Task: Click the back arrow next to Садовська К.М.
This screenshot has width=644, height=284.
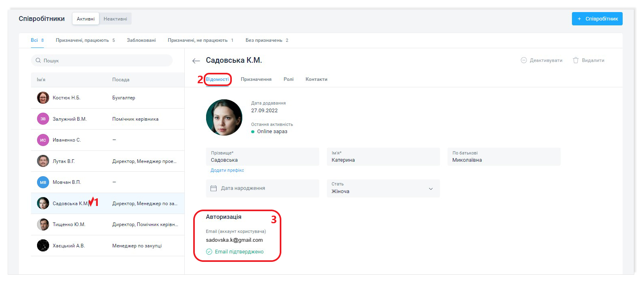Action: point(196,61)
